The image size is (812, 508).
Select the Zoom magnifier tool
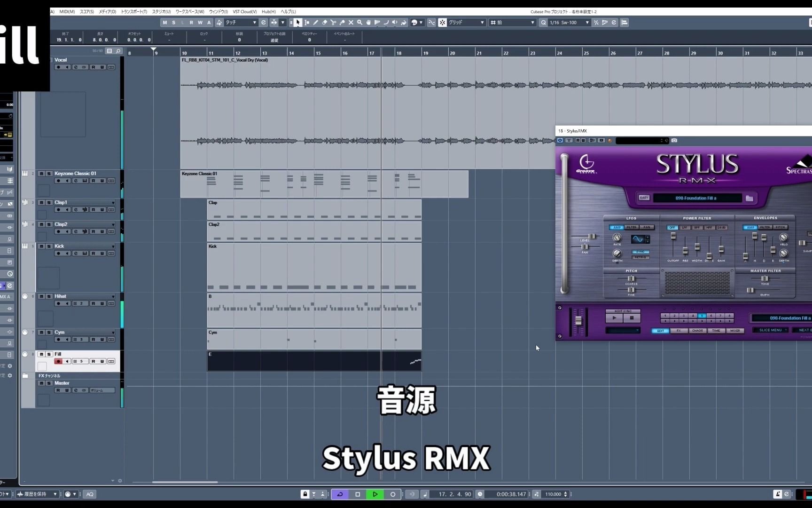click(359, 22)
